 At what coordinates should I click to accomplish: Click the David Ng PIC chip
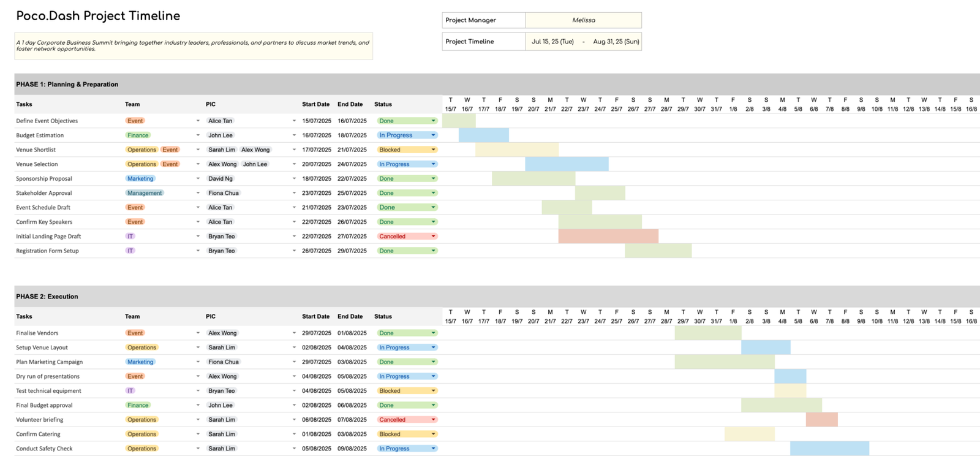221,179
